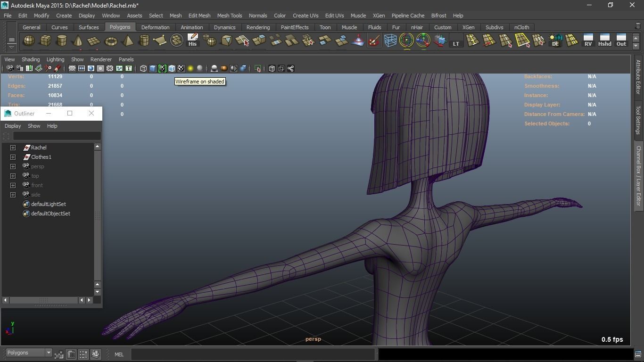
Task: Click the down arrow at the shelf's right
Action: point(636,46)
